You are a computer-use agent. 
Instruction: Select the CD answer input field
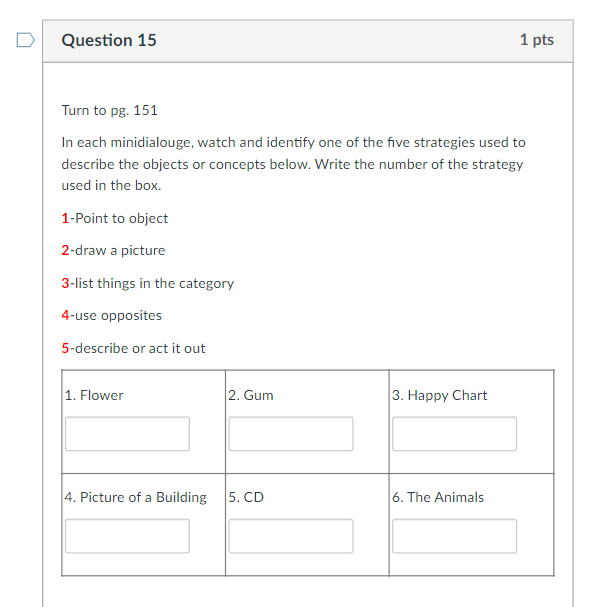(x=291, y=536)
